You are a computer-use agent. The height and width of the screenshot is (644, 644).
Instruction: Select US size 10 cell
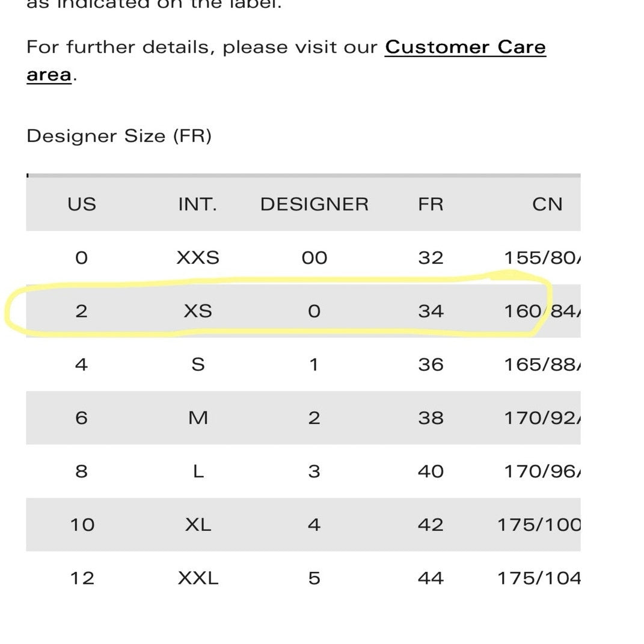pyautogui.click(x=82, y=524)
